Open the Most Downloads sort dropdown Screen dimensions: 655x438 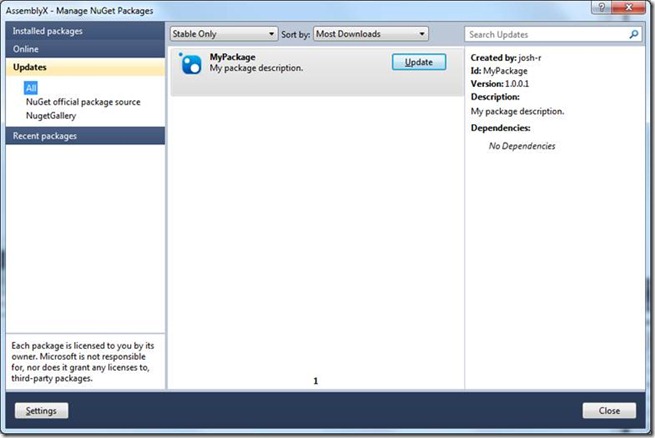pyautogui.click(x=371, y=34)
